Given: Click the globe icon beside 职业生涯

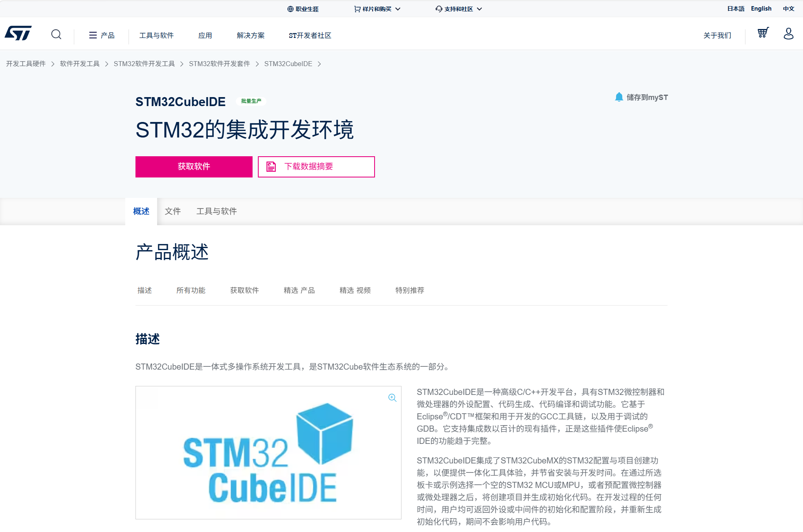Looking at the screenshot, I should (x=291, y=9).
